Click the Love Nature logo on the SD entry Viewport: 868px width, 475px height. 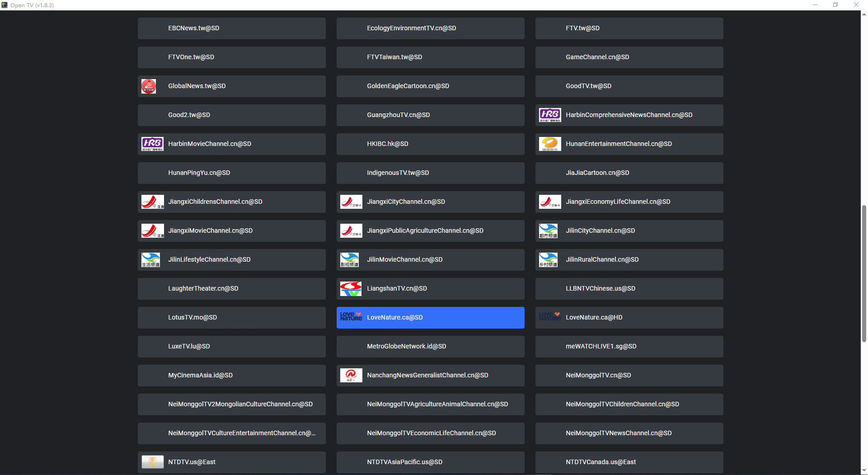pyautogui.click(x=351, y=316)
